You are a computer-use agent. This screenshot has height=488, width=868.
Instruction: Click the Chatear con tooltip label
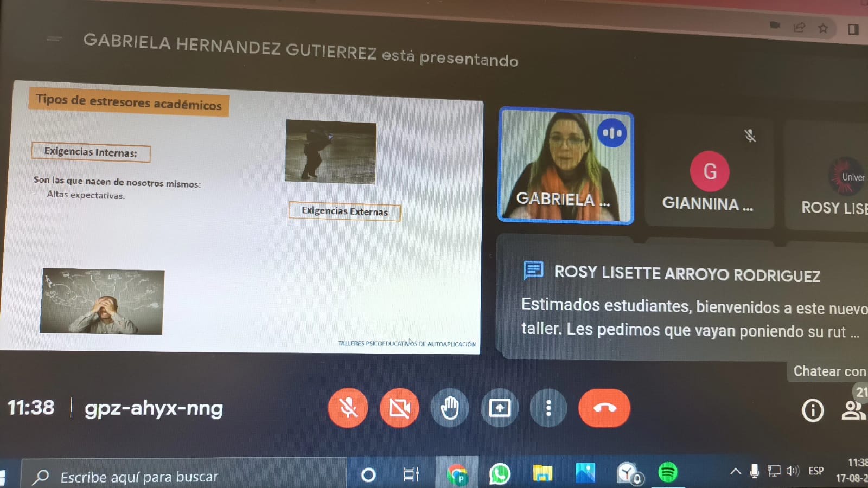click(x=828, y=371)
